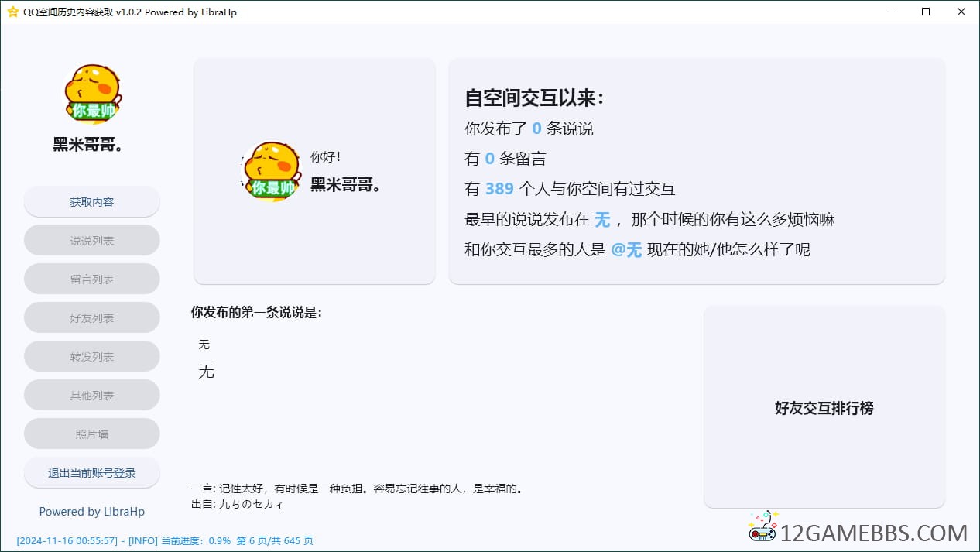Click the status bar progress log text
The width and height of the screenshot is (980, 552).
[x=165, y=540]
